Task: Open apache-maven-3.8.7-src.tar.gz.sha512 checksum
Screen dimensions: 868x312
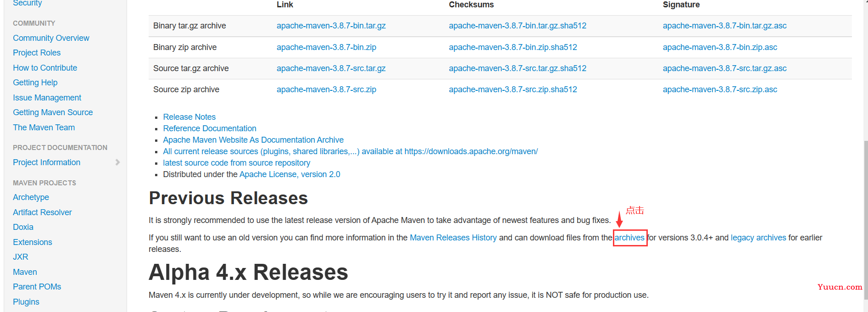Action: click(517, 68)
